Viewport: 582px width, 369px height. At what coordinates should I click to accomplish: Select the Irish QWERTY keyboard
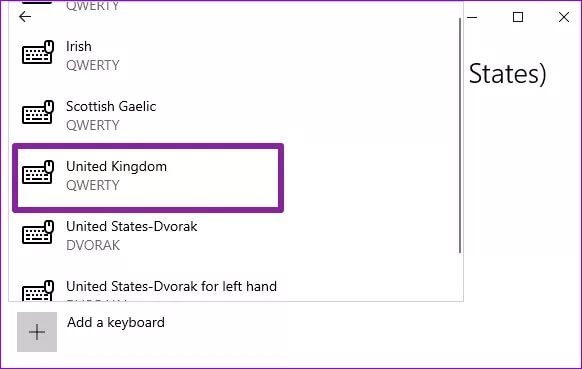click(x=236, y=56)
